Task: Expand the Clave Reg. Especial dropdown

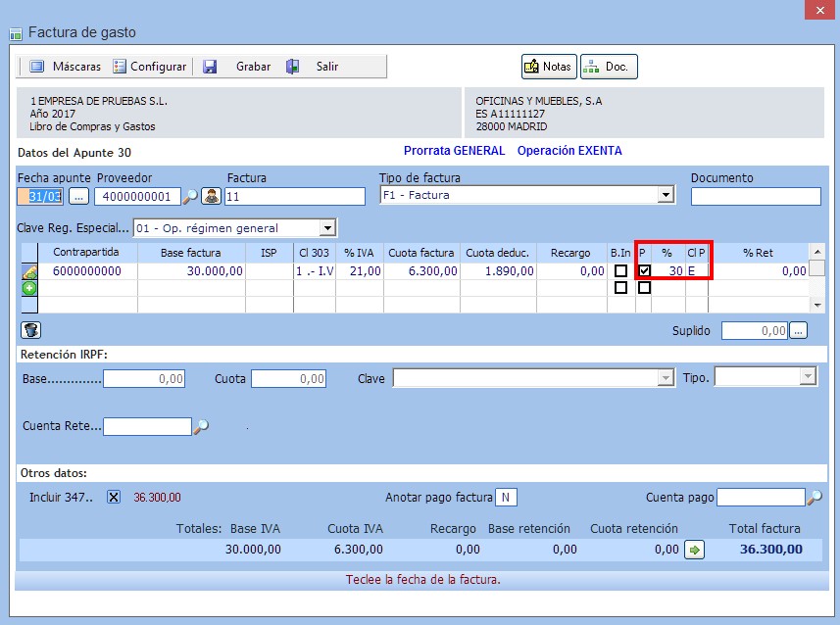Action: pos(327,228)
